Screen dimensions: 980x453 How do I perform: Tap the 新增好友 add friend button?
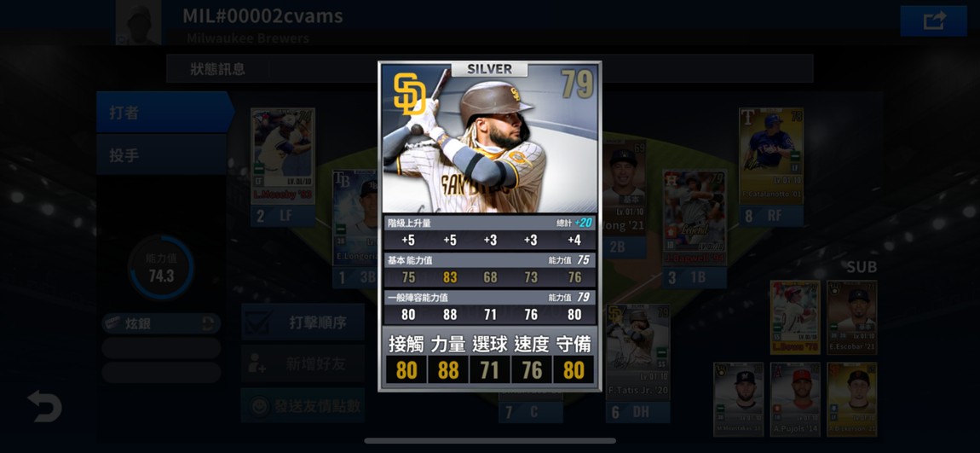pos(303,363)
